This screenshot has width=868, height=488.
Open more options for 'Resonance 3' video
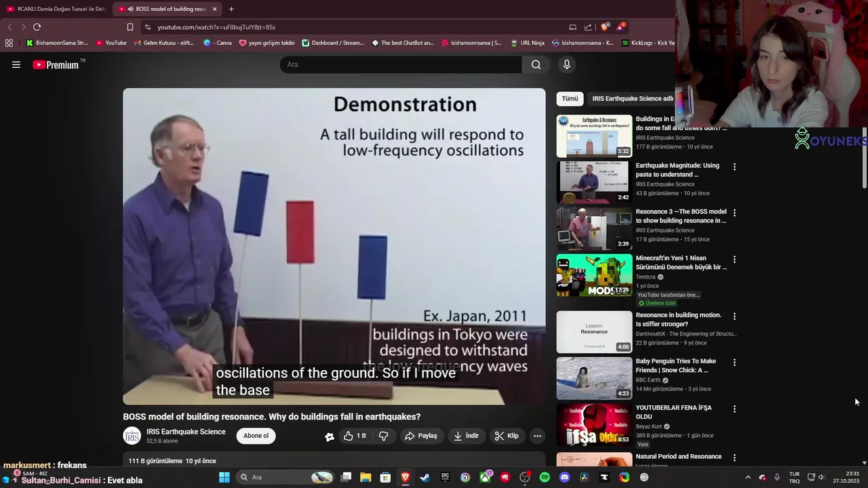(734, 213)
